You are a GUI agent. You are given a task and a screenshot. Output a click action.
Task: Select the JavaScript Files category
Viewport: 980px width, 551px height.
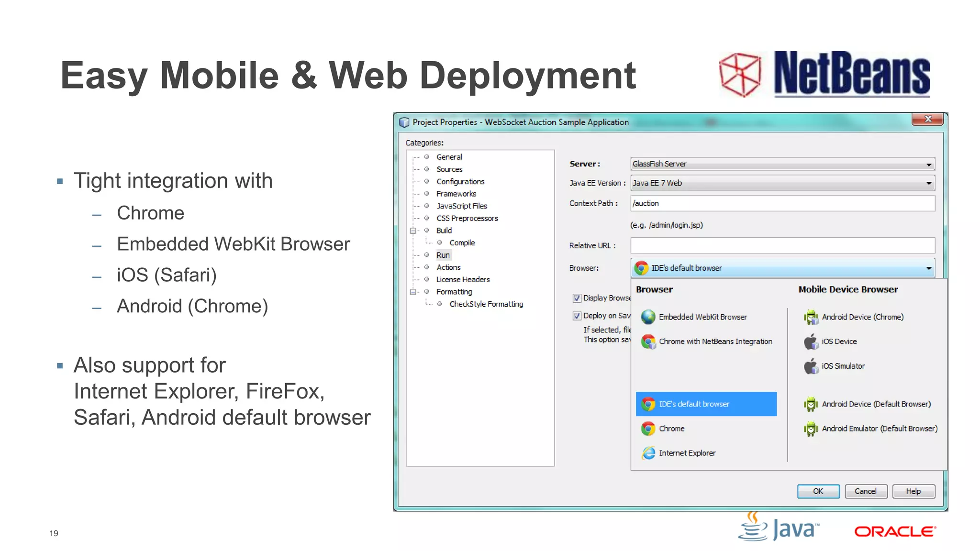pos(462,206)
